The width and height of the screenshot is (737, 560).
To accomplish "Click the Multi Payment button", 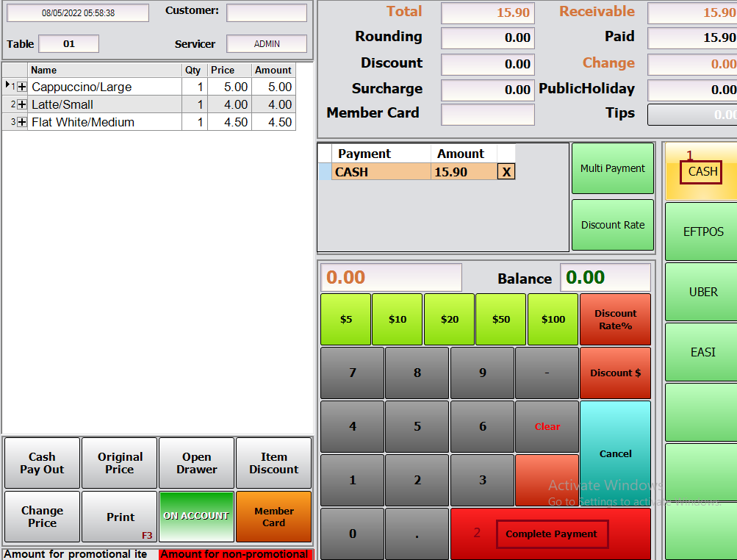I will [612, 168].
